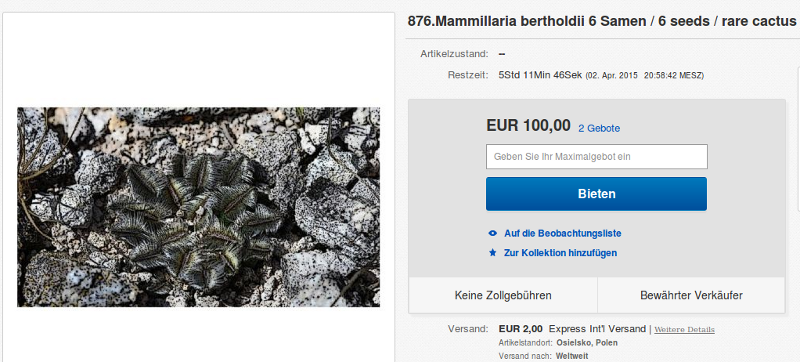Open the cactus product photo
Image resolution: width=800 pixels, height=362 pixels.
click(198, 206)
